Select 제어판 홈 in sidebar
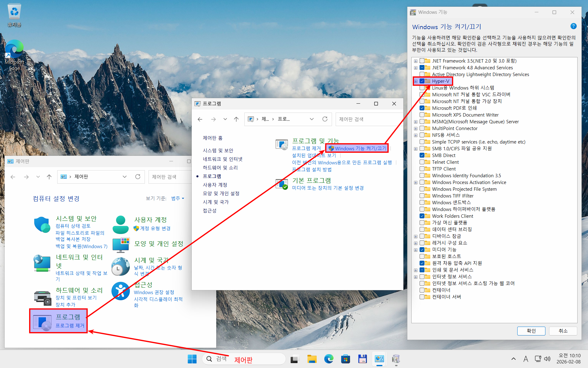The height and width of the screenshot is (368, 588). [x=213, y=138]
